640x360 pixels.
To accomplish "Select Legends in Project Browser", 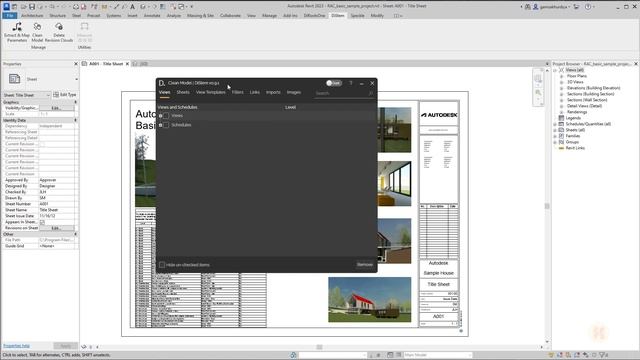I will tap(573, 118).
